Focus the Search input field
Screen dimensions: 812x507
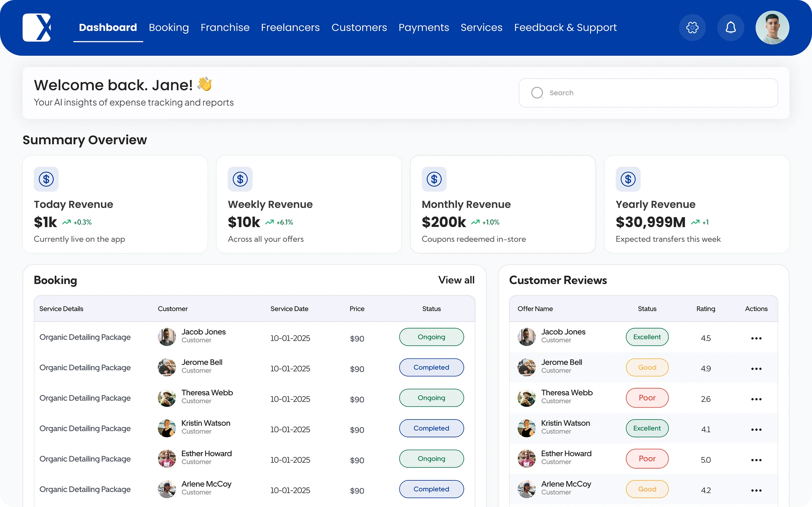tap(648, 93)
